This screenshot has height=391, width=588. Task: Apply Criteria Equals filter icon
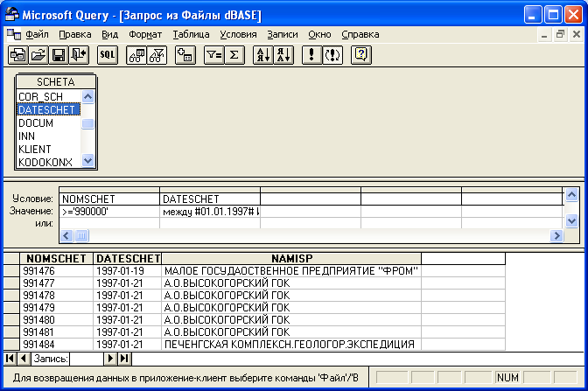point(214,55)
